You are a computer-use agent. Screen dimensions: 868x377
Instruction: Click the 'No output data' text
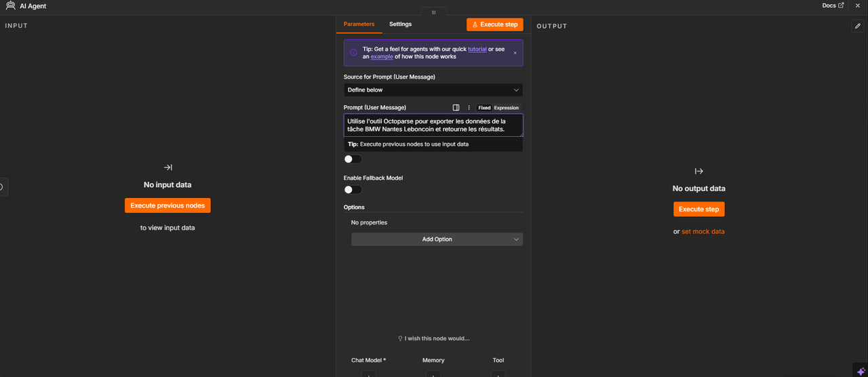coord(699,188)
